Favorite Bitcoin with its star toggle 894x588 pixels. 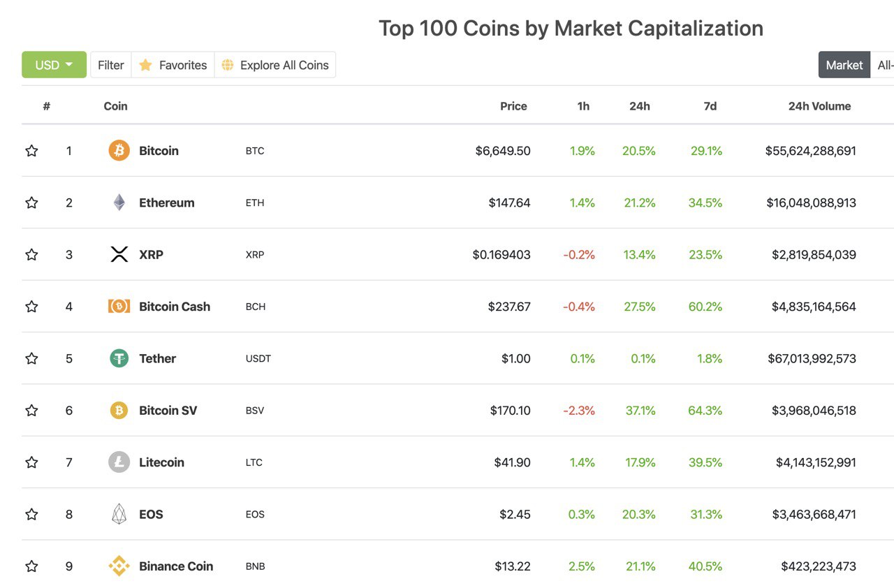coord(31,151)
